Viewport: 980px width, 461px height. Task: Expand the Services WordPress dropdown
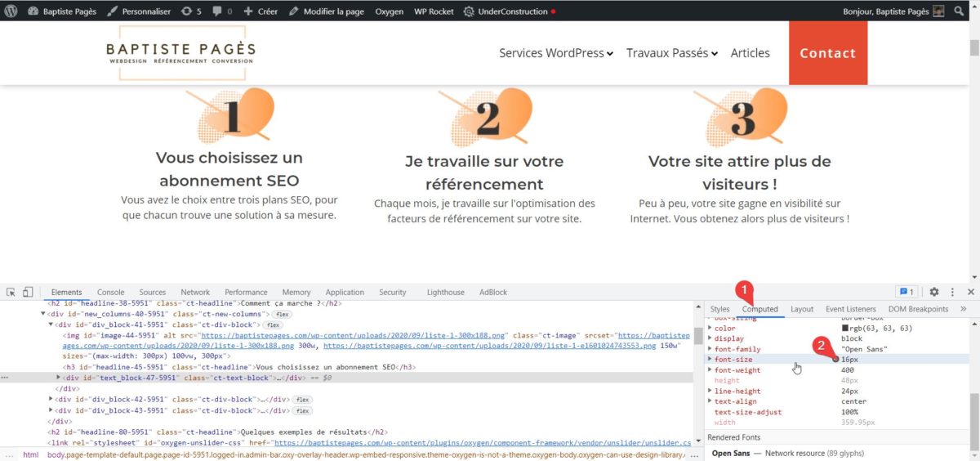click(x=556, y=53)
